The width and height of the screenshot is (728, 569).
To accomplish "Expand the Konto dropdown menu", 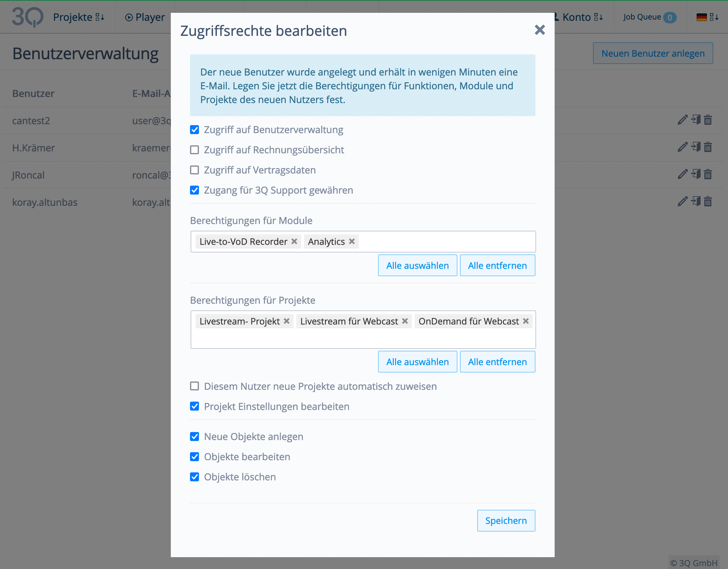I will 582,17.
